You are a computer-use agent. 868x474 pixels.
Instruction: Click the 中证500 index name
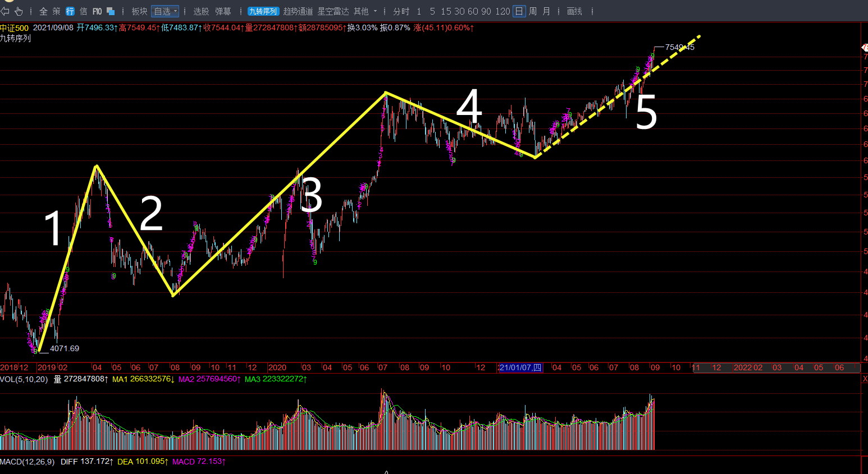coord(14,27)
